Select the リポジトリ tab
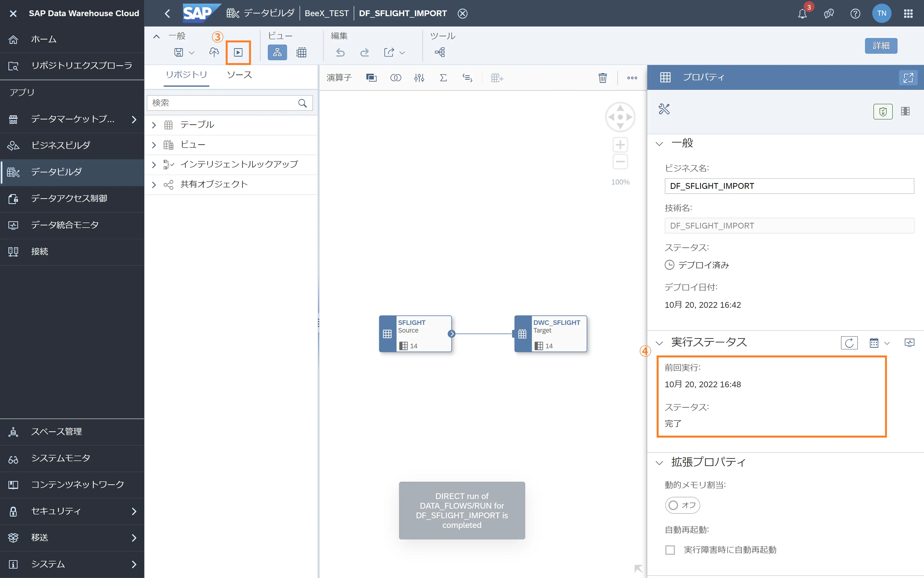Viewport: 924px width, 578px height. tap(186, 75)
